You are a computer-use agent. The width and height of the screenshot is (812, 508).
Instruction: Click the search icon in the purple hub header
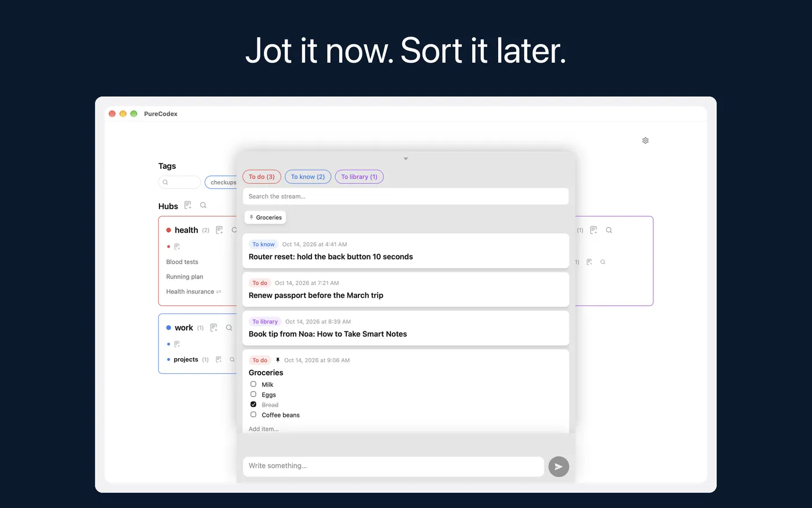[609, 230]
